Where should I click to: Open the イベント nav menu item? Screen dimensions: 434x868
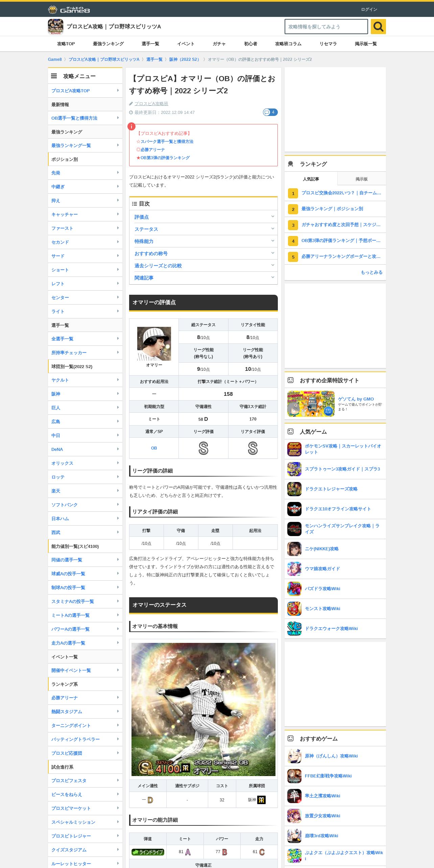pos(186,44)
